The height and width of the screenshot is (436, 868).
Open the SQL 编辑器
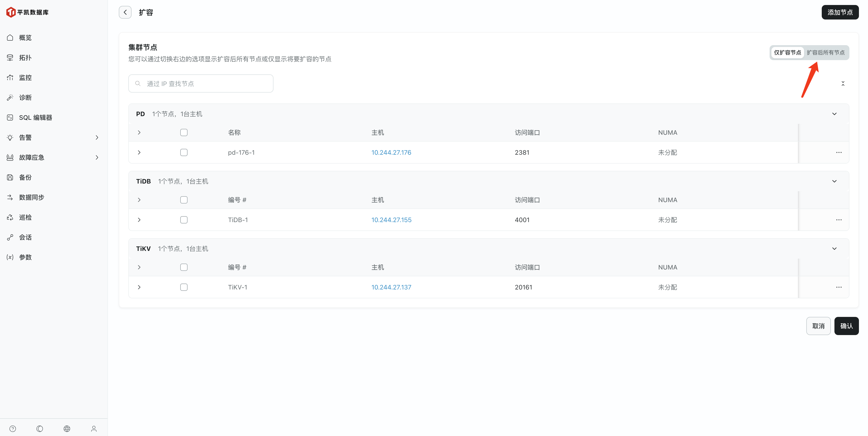click(x=35, y=117)
